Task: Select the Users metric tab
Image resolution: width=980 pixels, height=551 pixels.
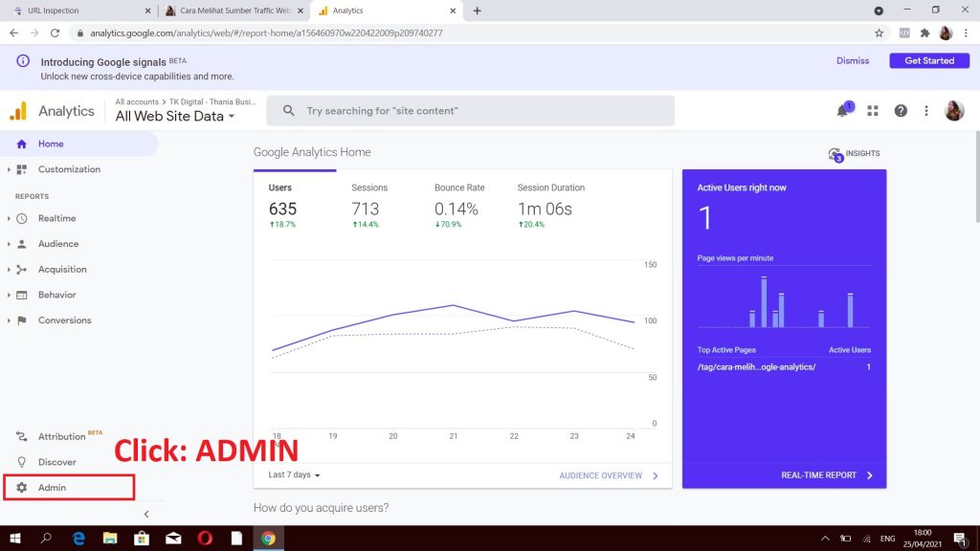Action: pos(294,205)
